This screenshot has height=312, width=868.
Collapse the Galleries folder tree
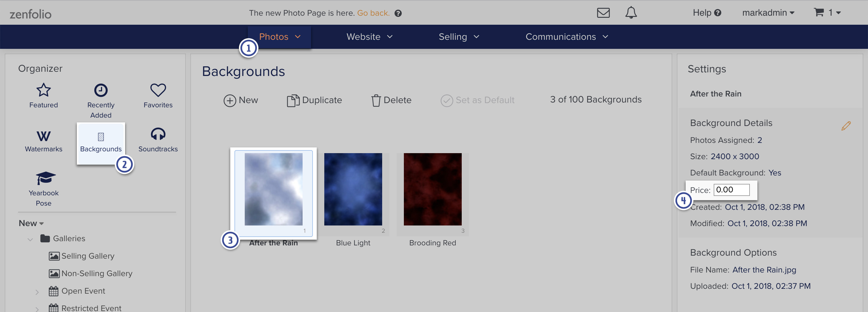pyautogui.click(x=30, y=239)
